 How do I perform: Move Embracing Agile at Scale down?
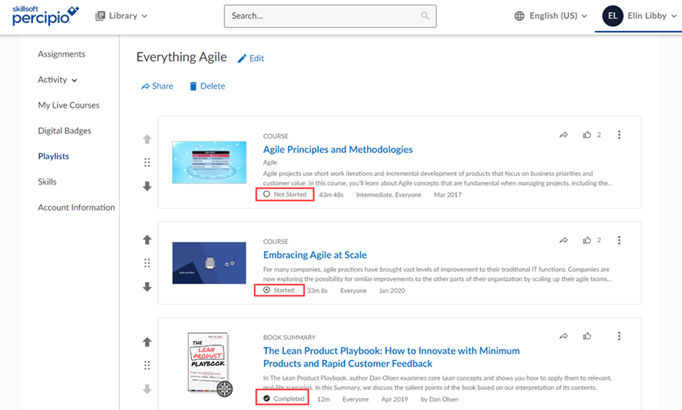(x=147, y=287)
